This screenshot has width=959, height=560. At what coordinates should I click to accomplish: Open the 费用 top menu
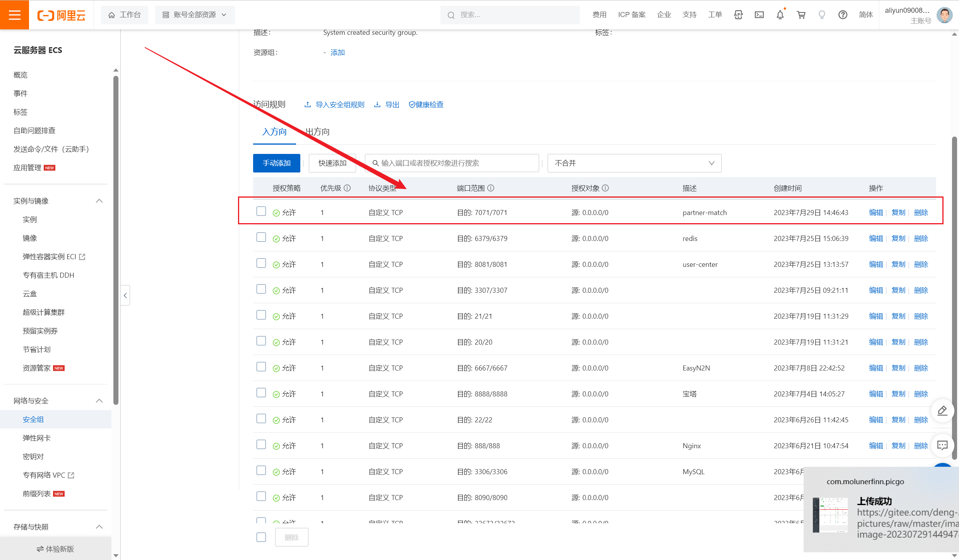pyautogui.click(x=599, y=15)
